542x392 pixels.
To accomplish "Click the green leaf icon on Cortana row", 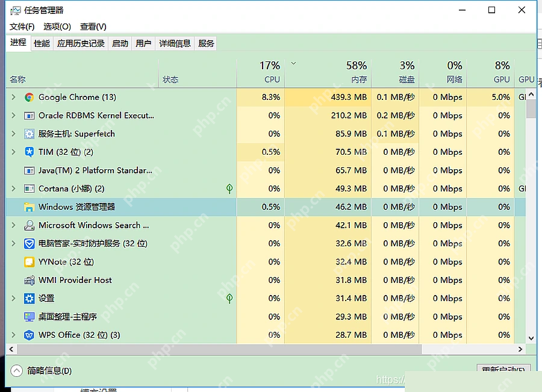I will (x=229, y=188).
